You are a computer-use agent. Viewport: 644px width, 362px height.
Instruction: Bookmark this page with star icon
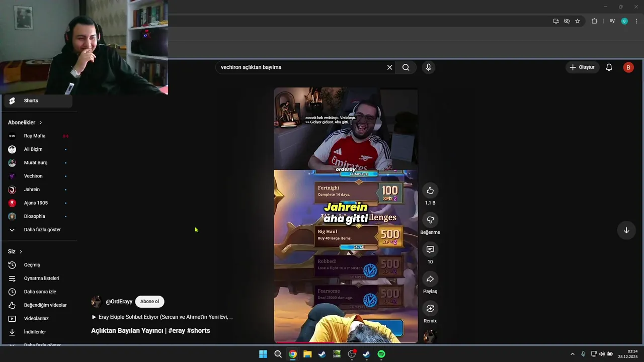coord(578,21)
